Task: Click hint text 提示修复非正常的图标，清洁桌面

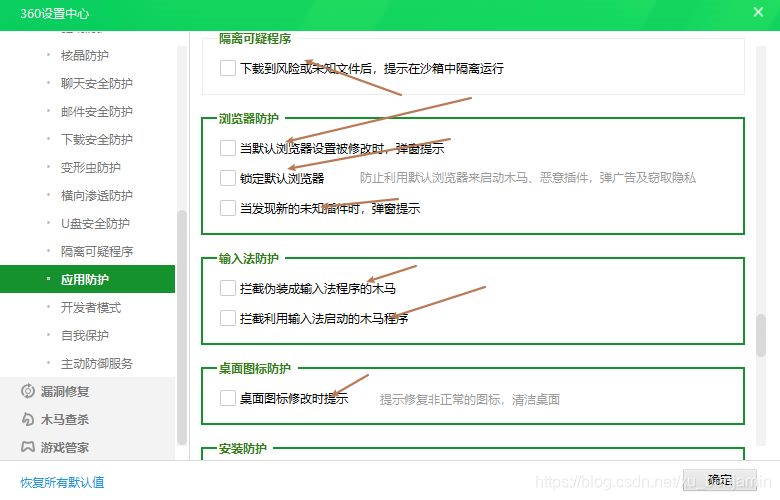Action: (470, 400)
